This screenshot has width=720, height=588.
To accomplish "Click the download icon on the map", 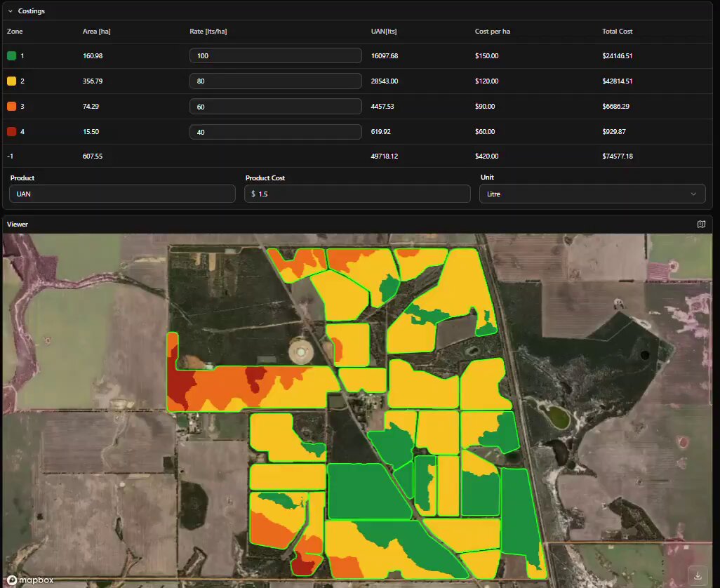I will point(698,575).
